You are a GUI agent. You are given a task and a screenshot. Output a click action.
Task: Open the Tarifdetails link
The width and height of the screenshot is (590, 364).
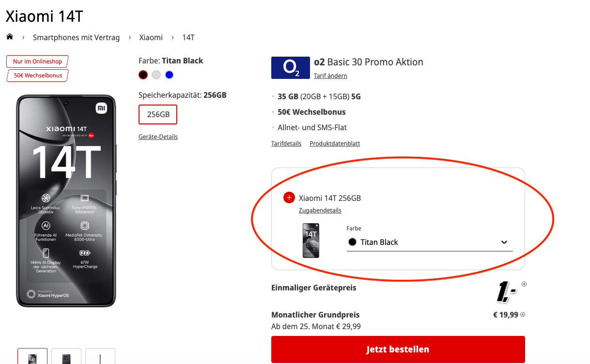point(286,144)
